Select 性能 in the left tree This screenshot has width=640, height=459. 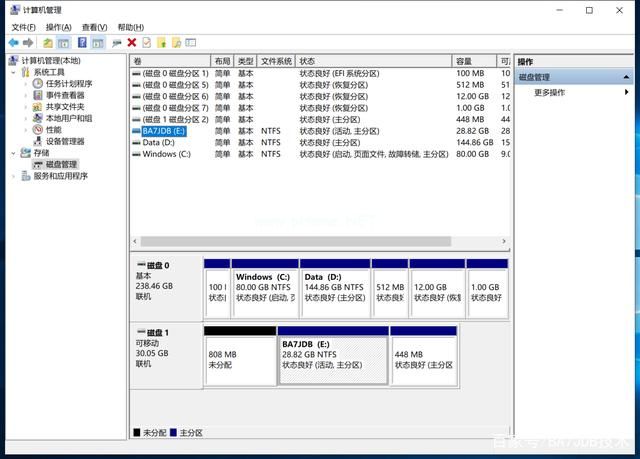(53, 130)
